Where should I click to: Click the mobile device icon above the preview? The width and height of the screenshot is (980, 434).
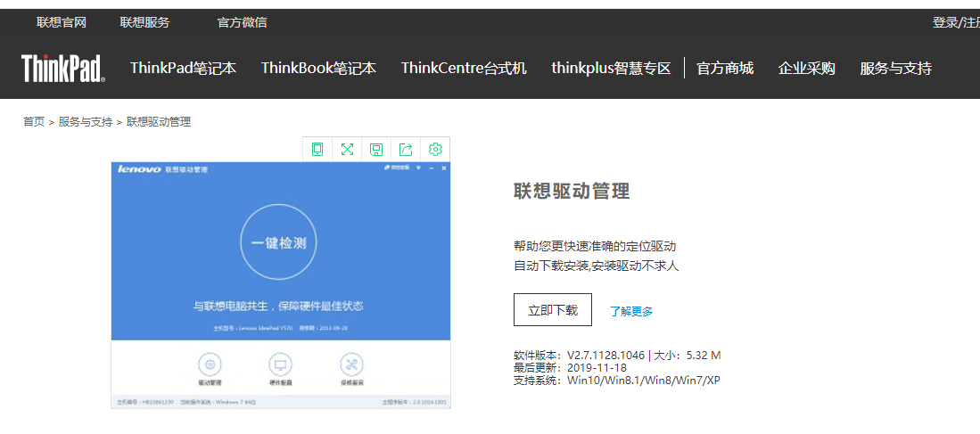317,149
